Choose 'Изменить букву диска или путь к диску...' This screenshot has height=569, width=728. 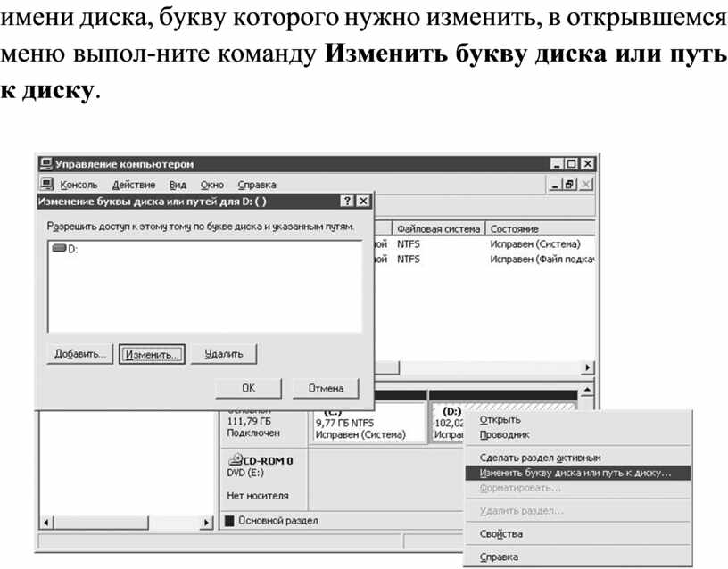(x=575, y=473)
